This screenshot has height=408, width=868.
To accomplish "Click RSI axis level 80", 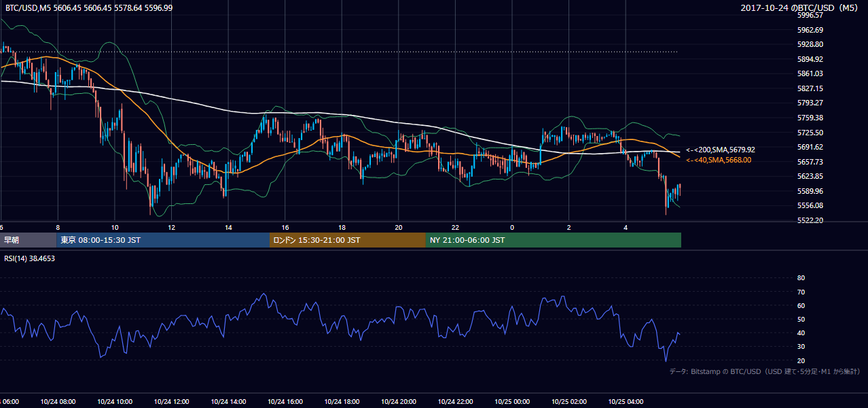I will [801, 278].
